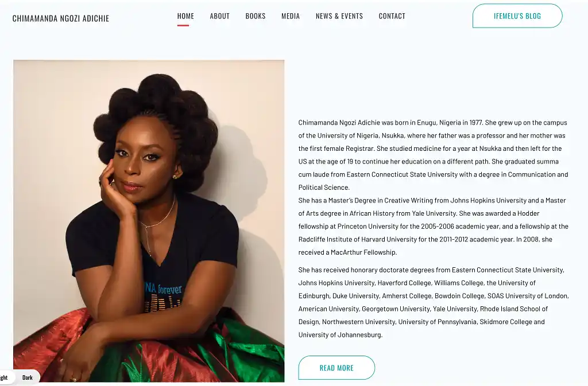Open the Books menu item
This screenshot has height=386, width=588.
pos(256,16)
